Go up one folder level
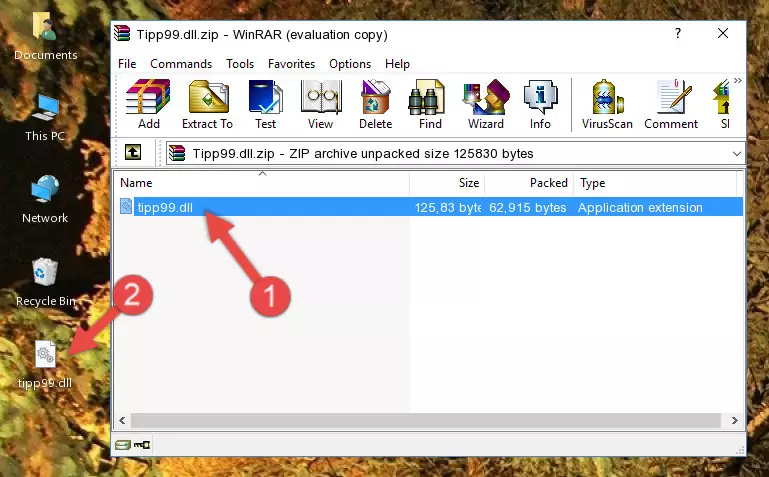 (133, 152)
